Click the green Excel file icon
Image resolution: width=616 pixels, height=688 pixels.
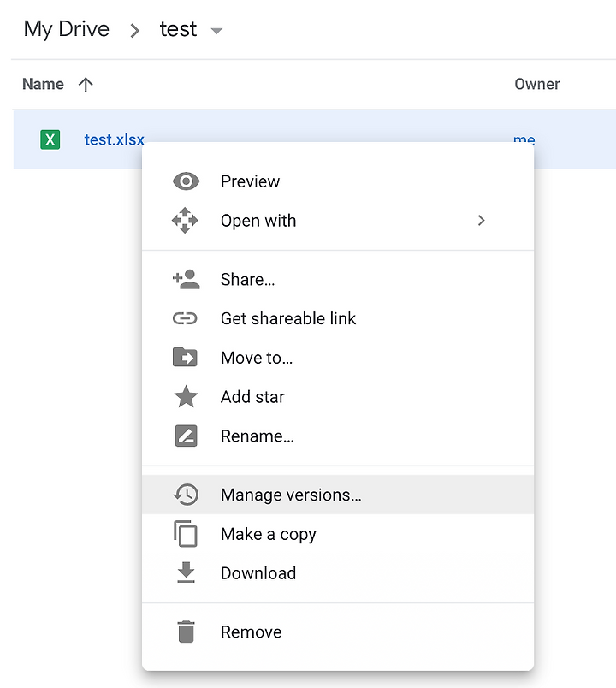[50, 139]
